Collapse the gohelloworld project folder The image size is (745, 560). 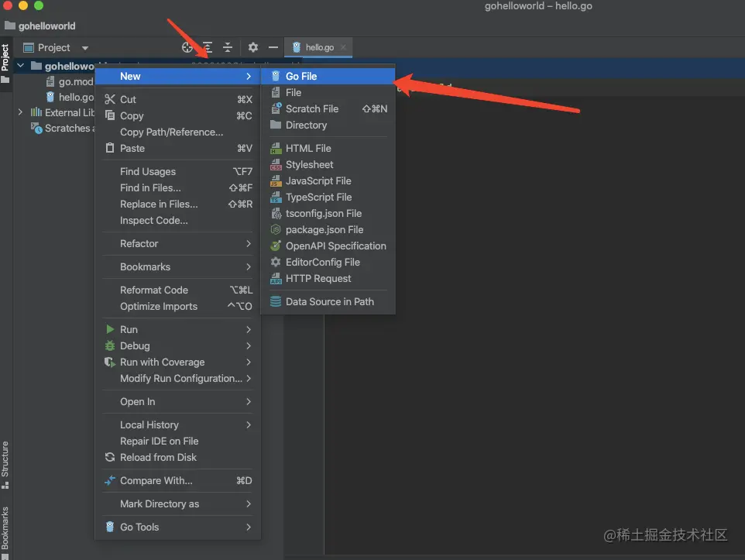20,66
